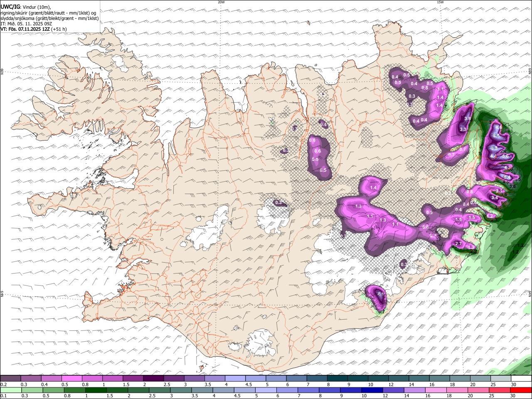Click the dusky purple 0.2–0.3 swatch in the upper legend

10,378
